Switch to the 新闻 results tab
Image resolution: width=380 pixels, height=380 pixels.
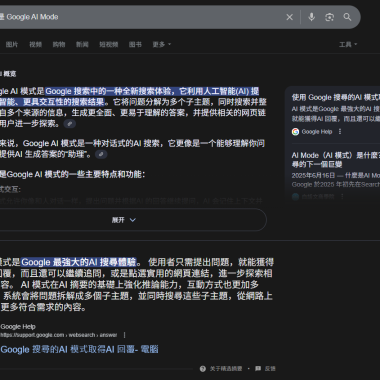click(82, 44)
